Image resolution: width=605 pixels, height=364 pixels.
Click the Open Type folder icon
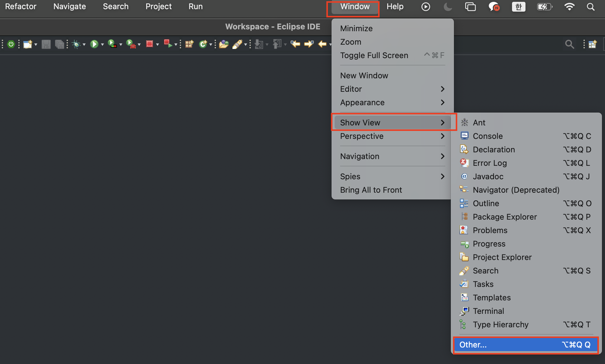(224, 44)
